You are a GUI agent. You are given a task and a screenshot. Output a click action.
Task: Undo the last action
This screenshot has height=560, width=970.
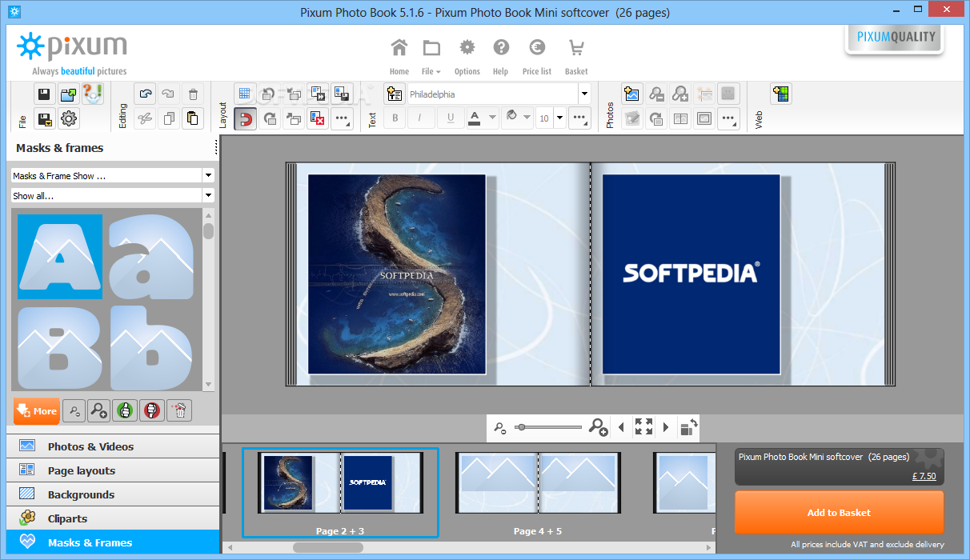click(145, 94)
